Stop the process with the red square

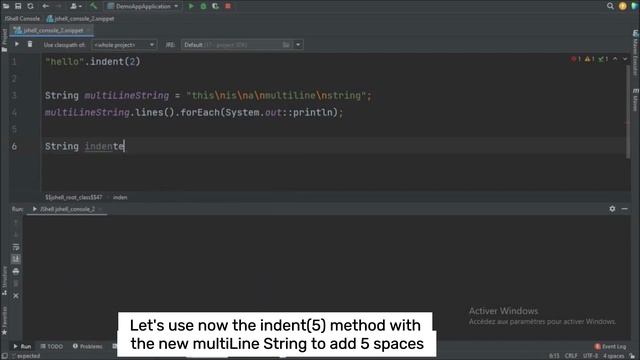(228, 6)
